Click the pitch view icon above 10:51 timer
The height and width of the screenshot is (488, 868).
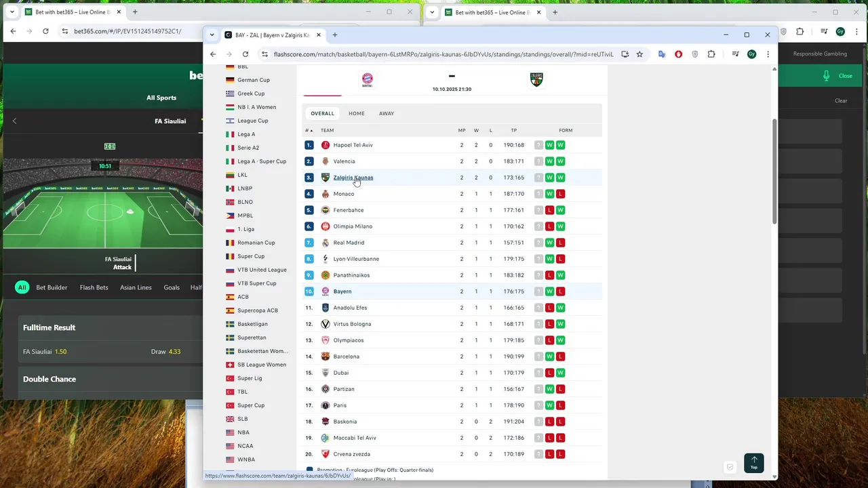tap(109, 146)
